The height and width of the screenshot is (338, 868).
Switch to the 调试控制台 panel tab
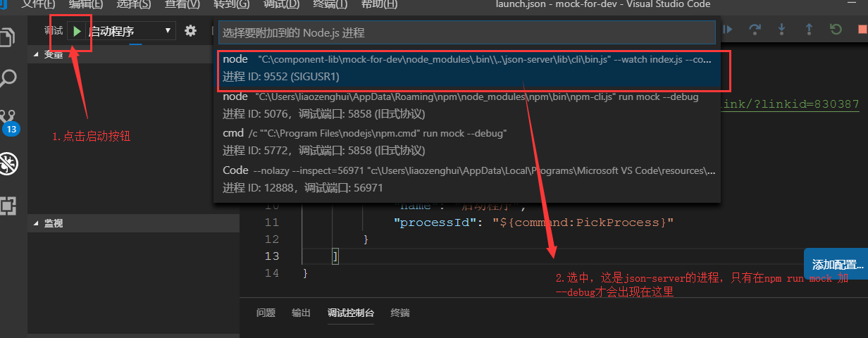pyautogui.click(x=350, y=313)
